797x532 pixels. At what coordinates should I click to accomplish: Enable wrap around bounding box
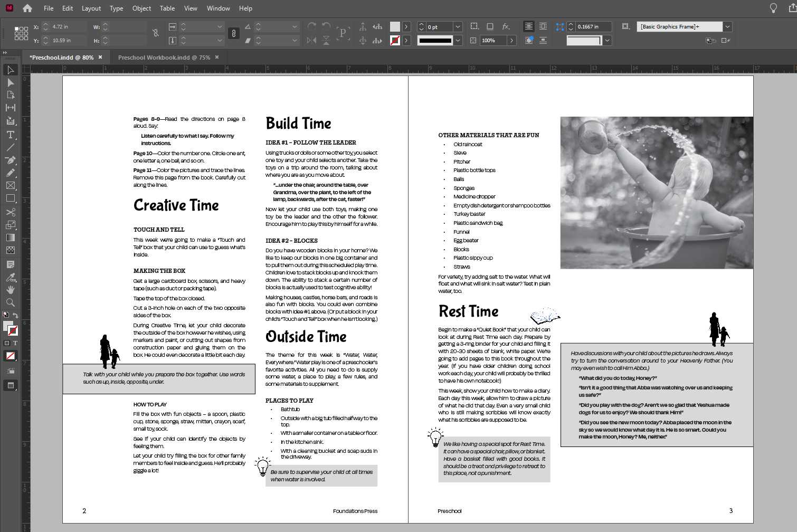[x=543, y=26]
